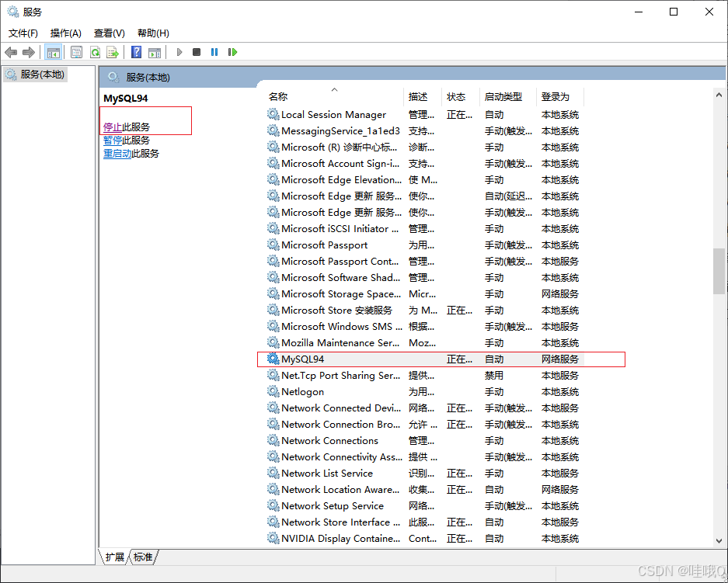Switch to the 扩展 tab
This screenshot has width=728, height=583.
click(114, 557)
